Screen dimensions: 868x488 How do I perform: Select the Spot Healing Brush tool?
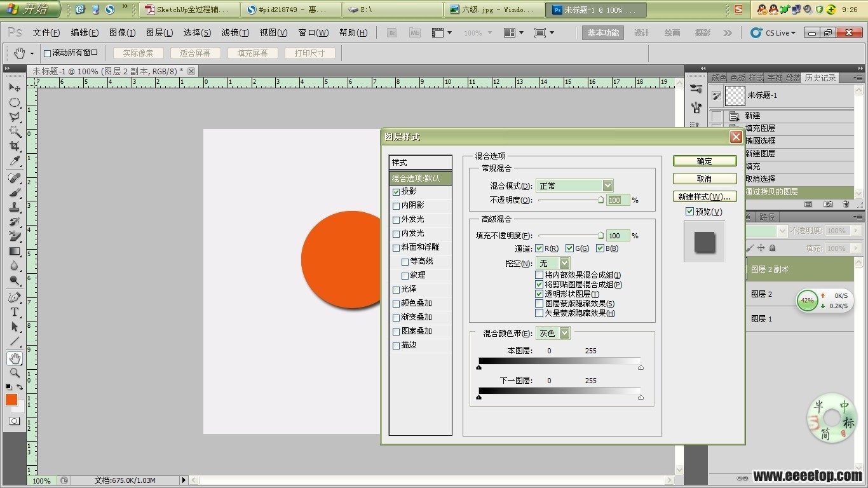[x=14, y=179]
